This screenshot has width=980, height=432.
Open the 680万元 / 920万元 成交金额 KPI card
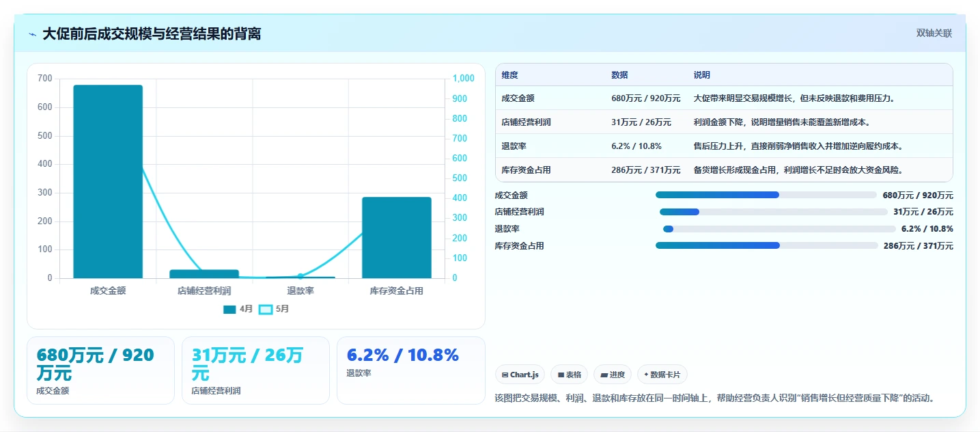[x=100, y=370]
